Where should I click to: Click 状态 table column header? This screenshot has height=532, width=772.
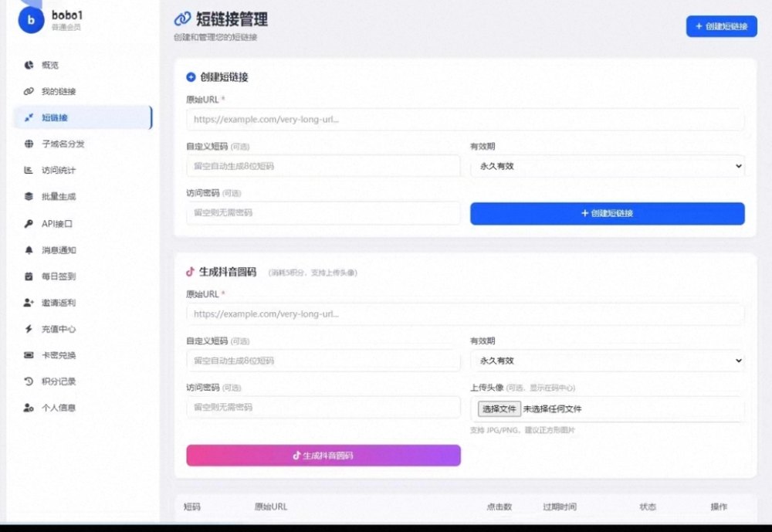tap(648, 507)
